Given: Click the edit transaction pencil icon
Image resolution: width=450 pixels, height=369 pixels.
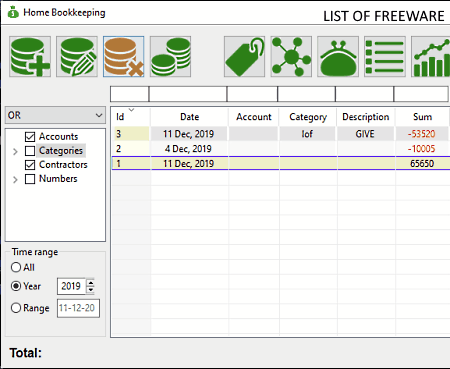Looking at the screenshot, I should pyautogui.click(x=77, y=57).
